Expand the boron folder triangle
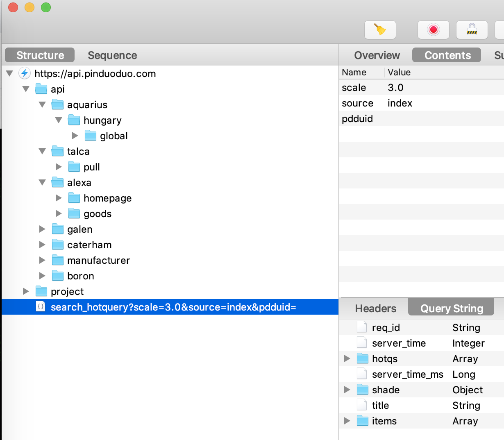This screenshot has width=504, height=440. point(42,276)
